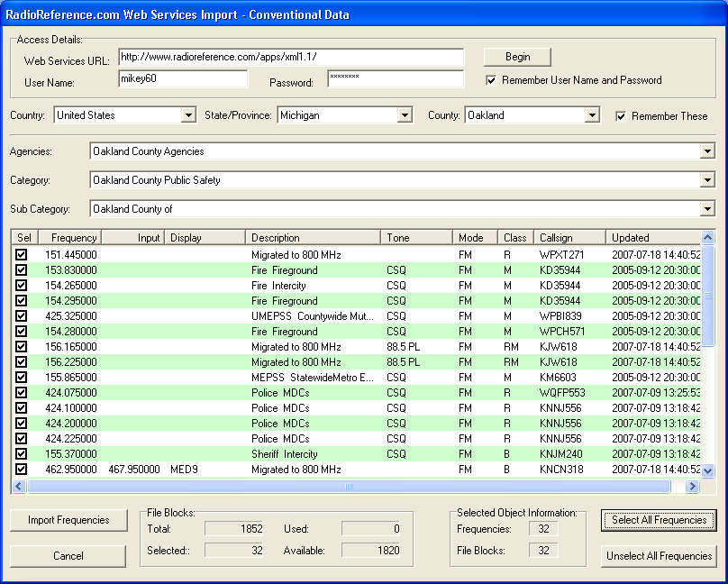The image size is (728, 584).
Task: Open the Category dropdown
Action: tap(707, 180)
